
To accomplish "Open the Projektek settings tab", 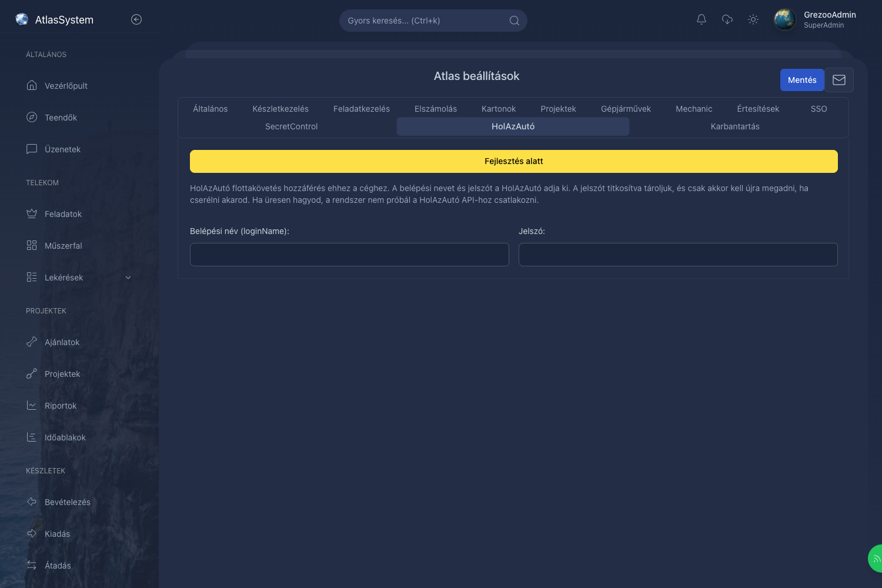I will pyautogui.click(x=559, y=109).
